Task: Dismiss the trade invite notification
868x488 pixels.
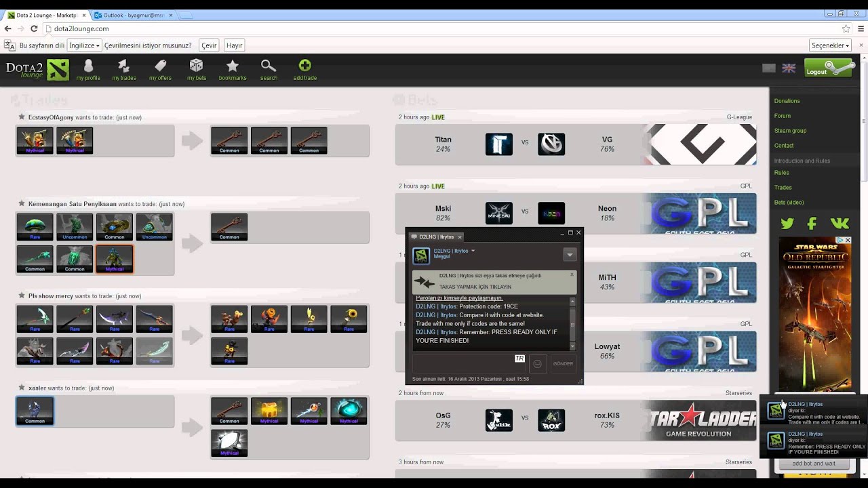Action: 572,274
